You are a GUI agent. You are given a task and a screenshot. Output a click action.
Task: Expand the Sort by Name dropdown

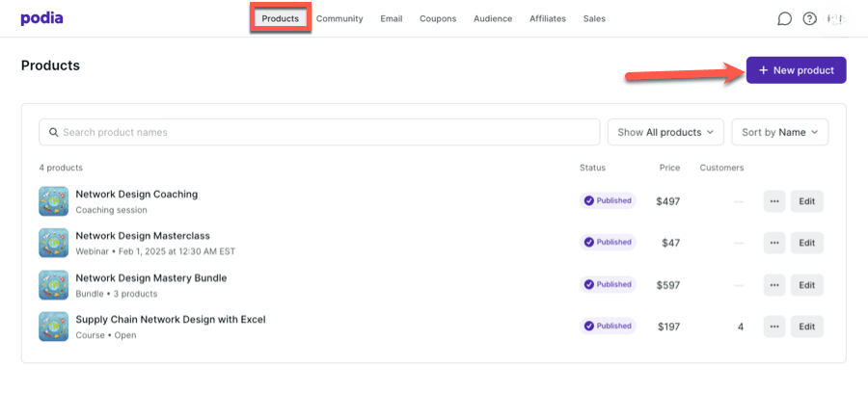coord(779,132)
